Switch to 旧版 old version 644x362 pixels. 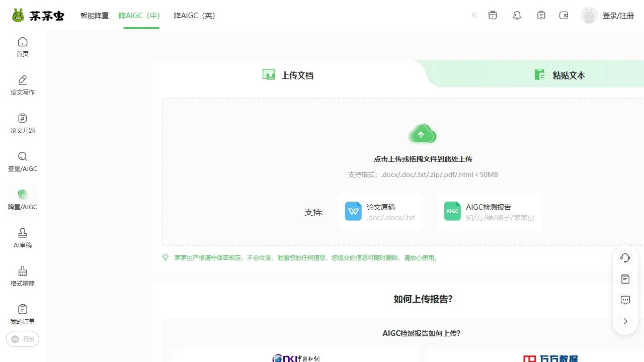point(23,339)
